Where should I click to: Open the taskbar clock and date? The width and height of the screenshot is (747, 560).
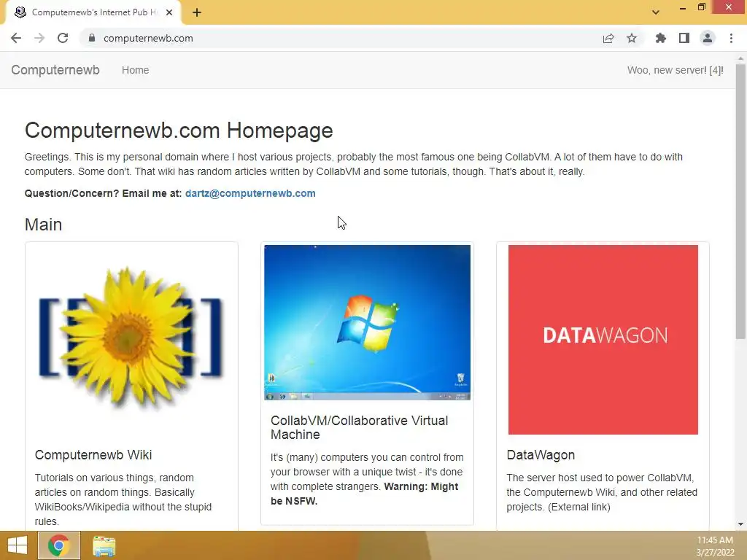pyautogui.click(x=715, y=545)
